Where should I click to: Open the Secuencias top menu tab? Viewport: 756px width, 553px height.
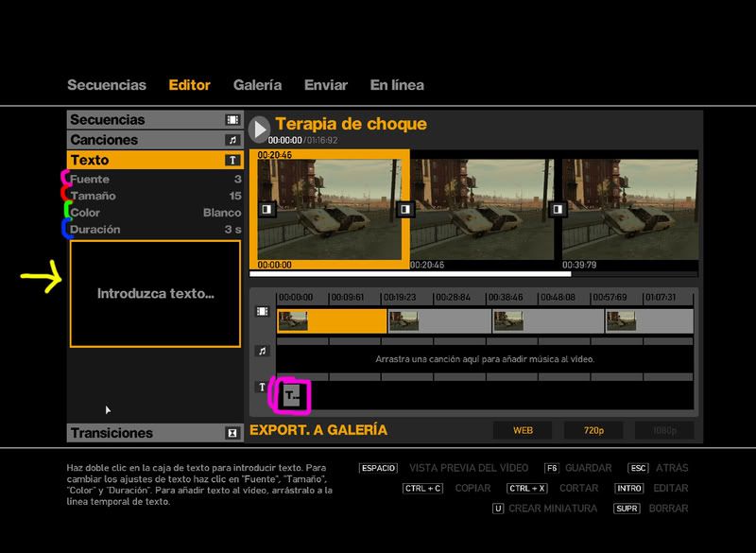pyautogui.click(x=107, y=85)
